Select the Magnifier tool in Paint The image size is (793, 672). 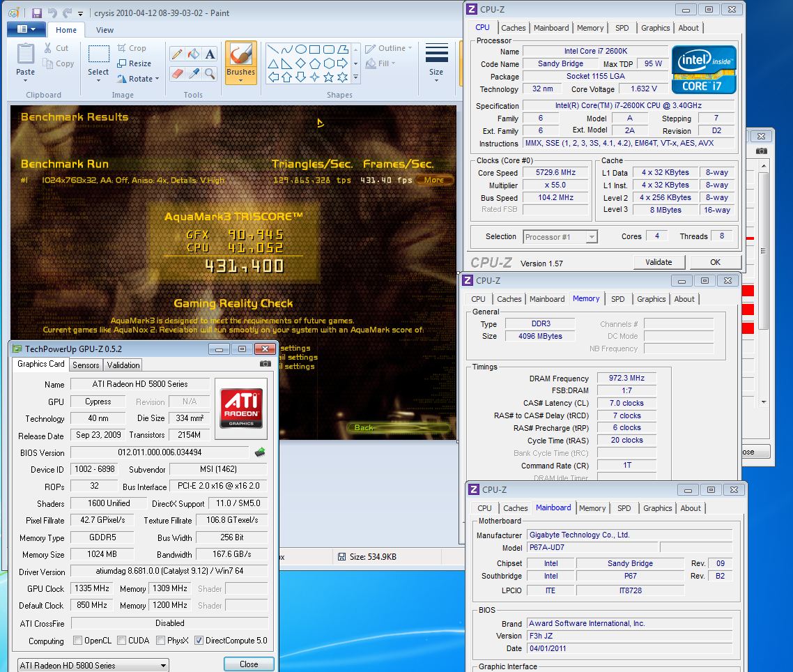coord(210,74)
